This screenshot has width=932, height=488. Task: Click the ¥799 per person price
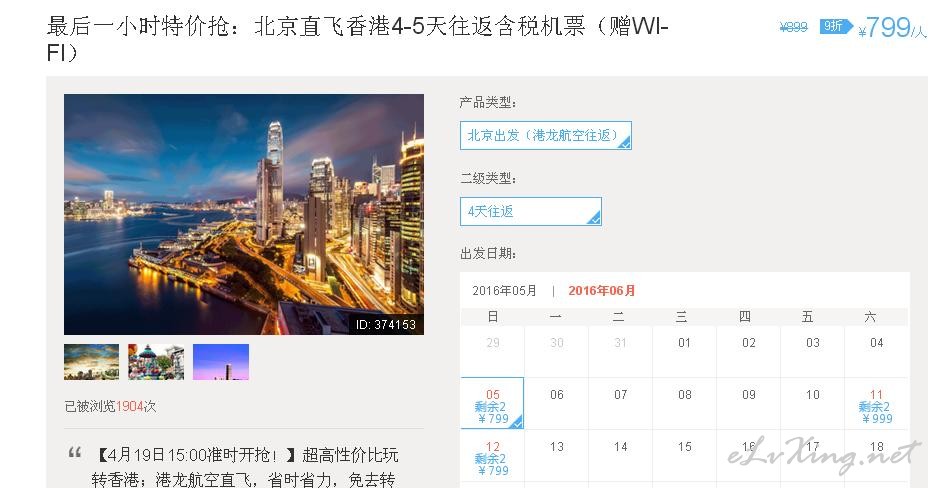[x=892, y=27]
